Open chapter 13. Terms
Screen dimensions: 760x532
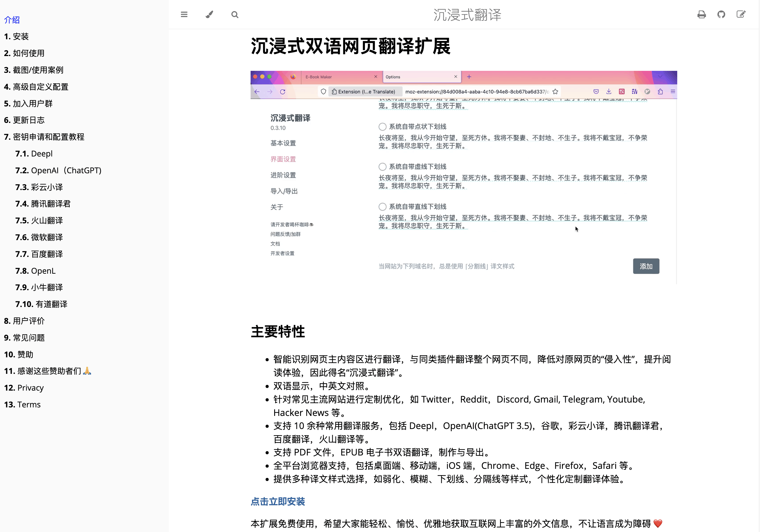point(22,405)
